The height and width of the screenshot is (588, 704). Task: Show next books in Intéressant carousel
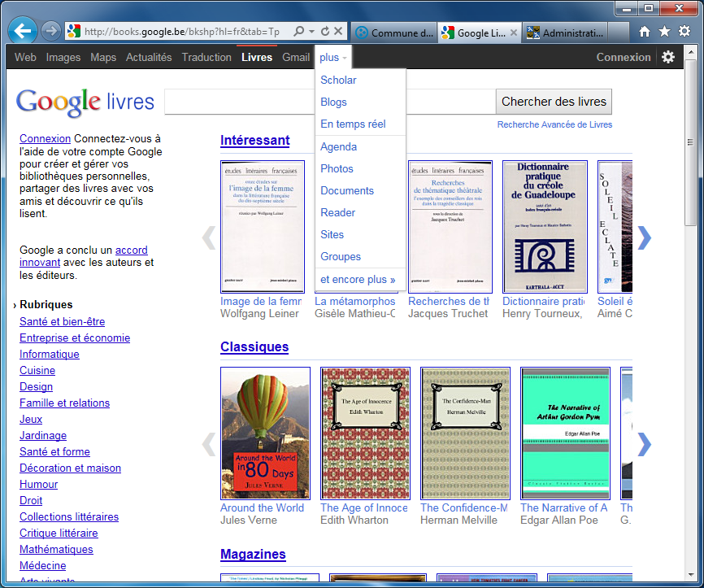pyautogui.click(x=644, y=237)
